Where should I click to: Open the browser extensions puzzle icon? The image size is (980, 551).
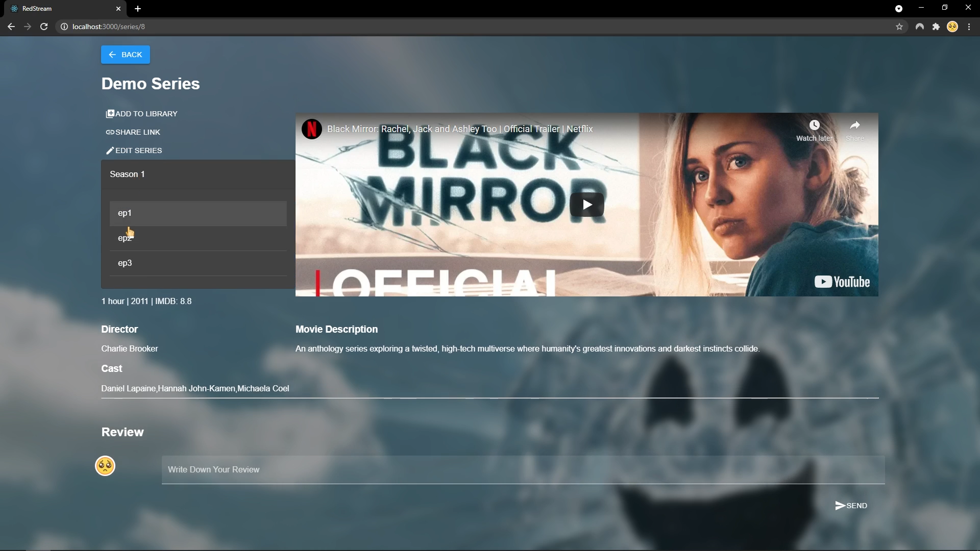click(936, 27)
